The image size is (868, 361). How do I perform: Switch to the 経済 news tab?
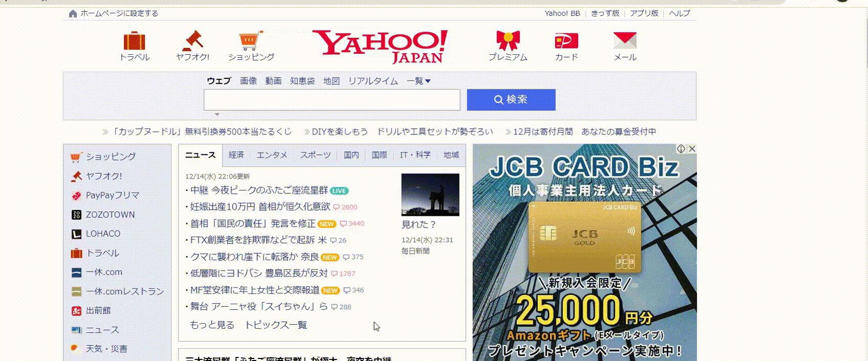[x=236, y=155]
